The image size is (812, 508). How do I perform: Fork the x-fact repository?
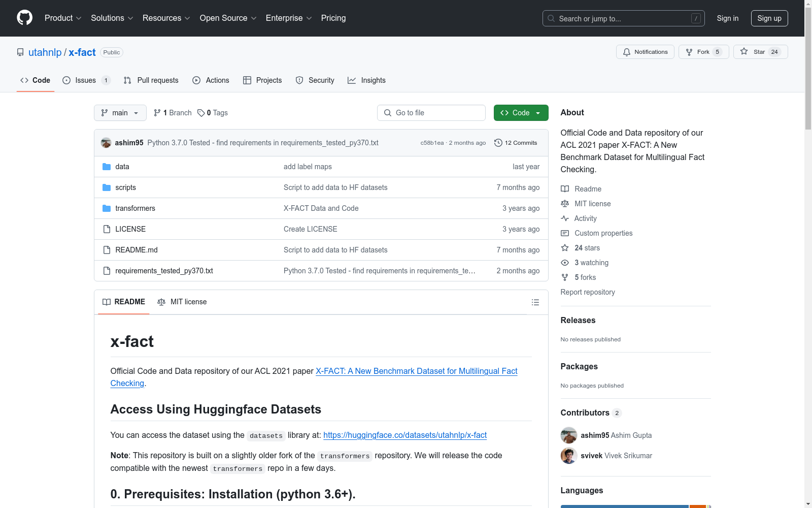703,52
